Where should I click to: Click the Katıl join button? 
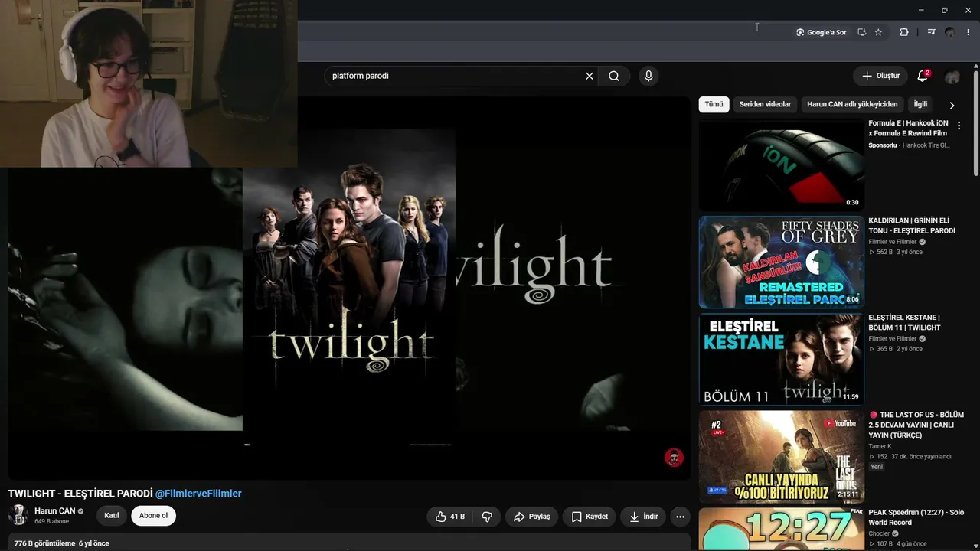click(112, 516)
